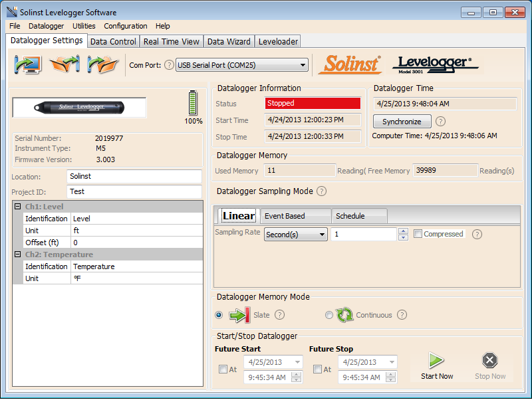Click Ch2 Identification value Temperature
Screen dimensions: 532x408
137,266
